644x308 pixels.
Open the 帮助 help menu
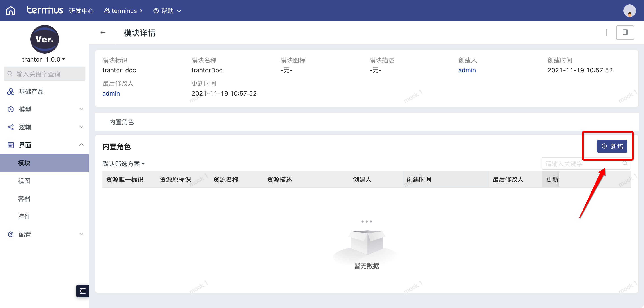pos(167,11)
